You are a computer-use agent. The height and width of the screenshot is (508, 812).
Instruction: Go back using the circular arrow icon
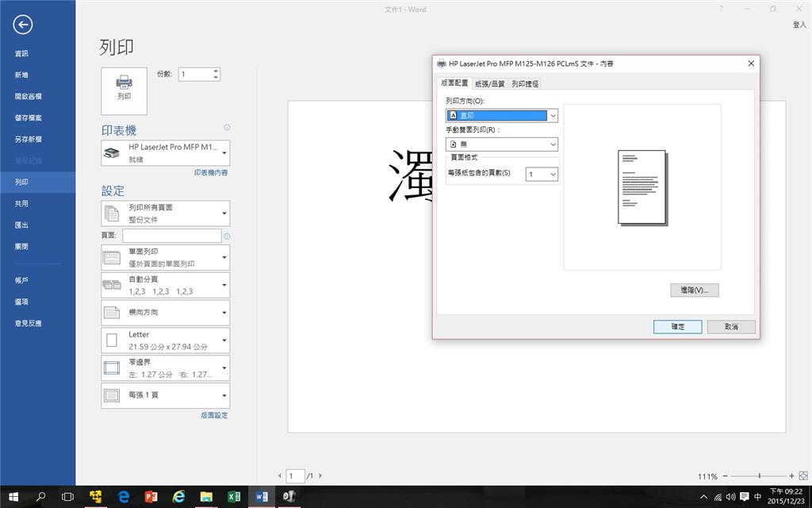[23, 25]
